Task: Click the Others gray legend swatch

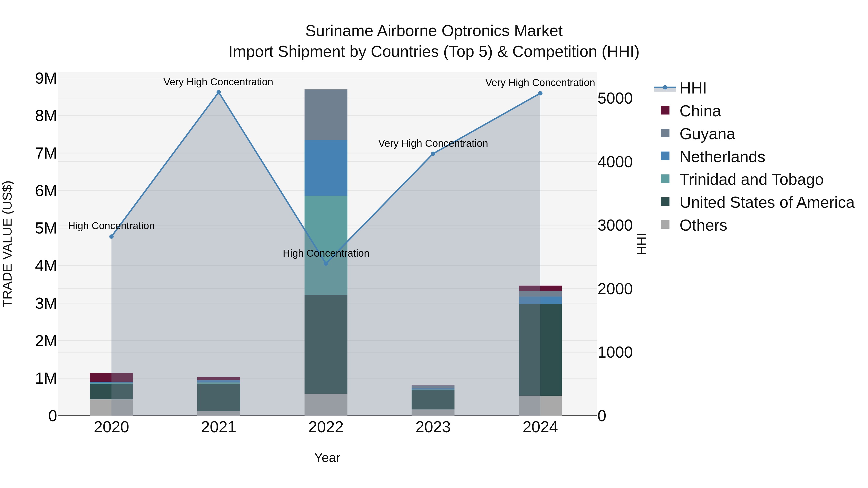Action: coord(665,224)
